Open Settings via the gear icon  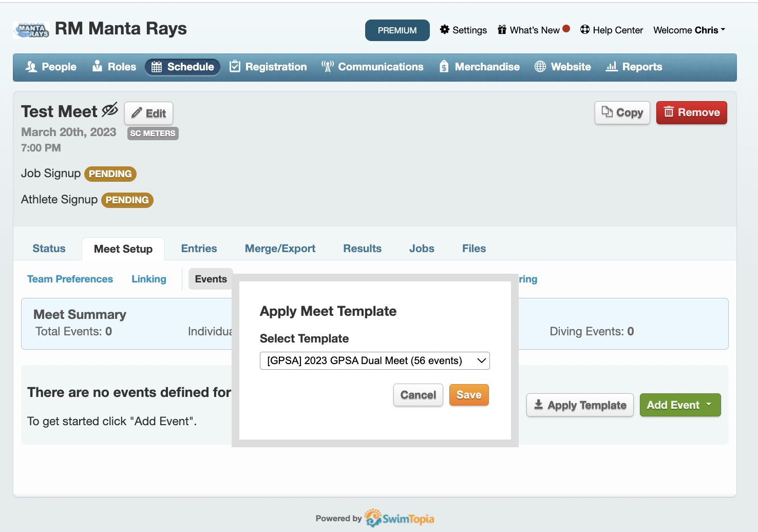(x=445, y=30)
